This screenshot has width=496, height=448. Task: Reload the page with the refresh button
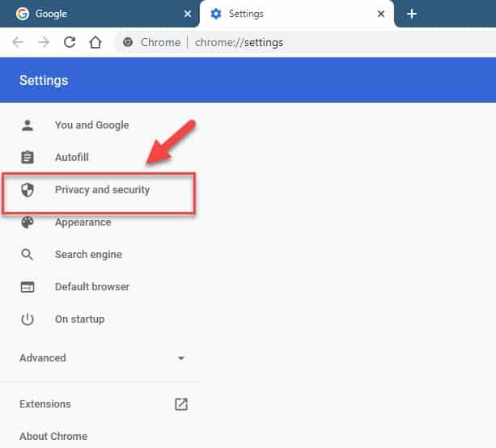point(70,42)
